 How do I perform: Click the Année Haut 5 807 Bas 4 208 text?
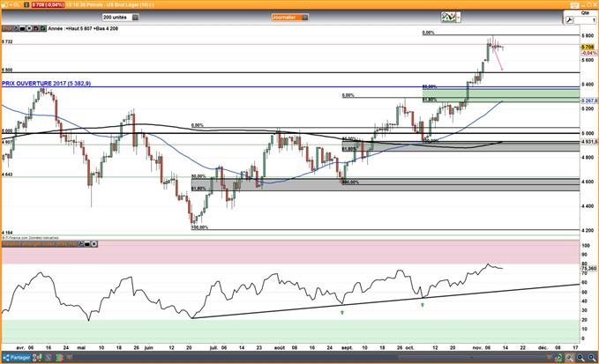pos(83,28)
